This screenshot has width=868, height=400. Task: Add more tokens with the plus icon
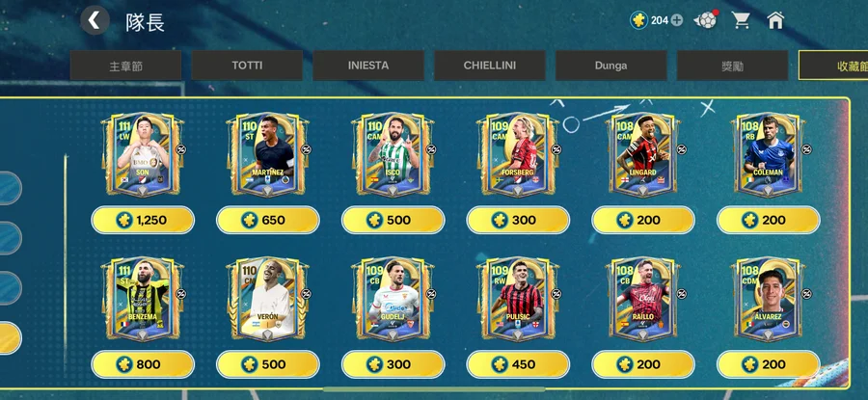[x=677, y=20]
